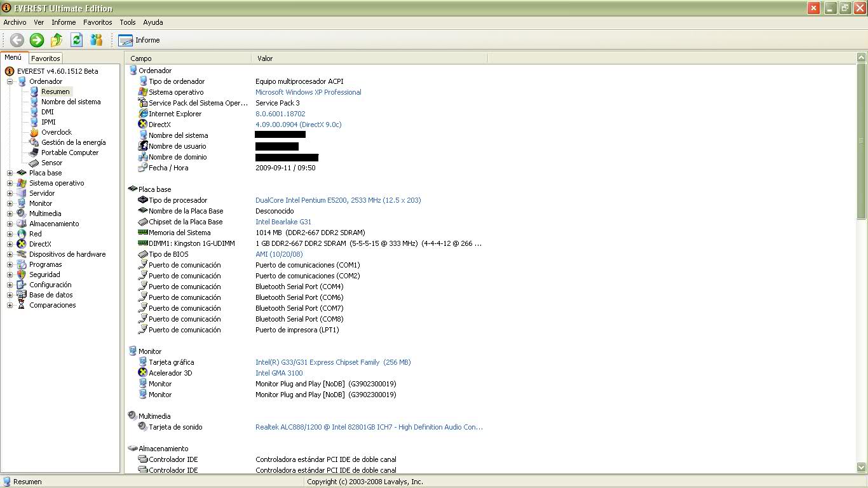Click the Configuración icon in tree
The image size is (868, 488).
pos(22,285)
